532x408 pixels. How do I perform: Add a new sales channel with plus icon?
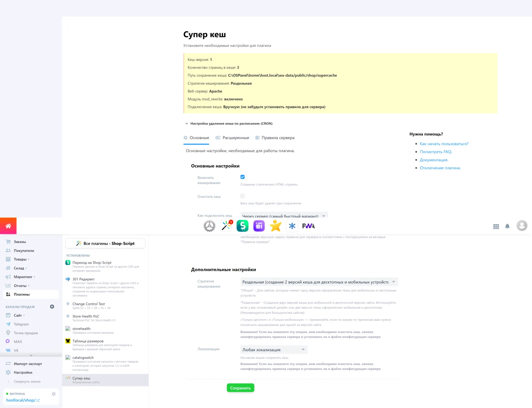pos(52,307)
